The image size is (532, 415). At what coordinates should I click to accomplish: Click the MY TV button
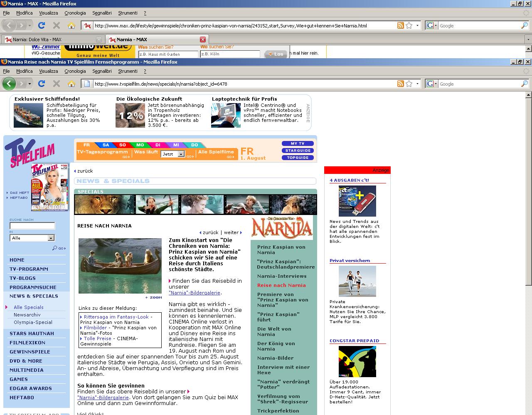tap(298, 143)
